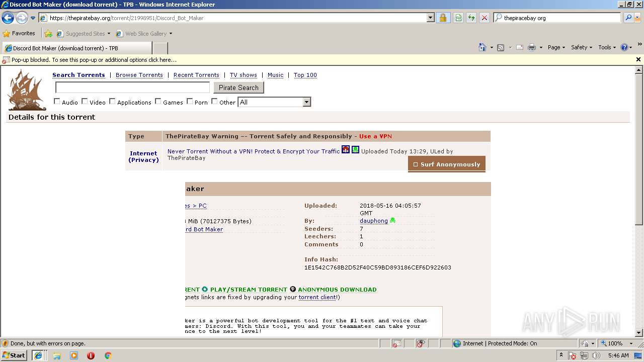The image size is (644, 362).
Task: Click the Home icon in command bar
Action: point(482,47)
